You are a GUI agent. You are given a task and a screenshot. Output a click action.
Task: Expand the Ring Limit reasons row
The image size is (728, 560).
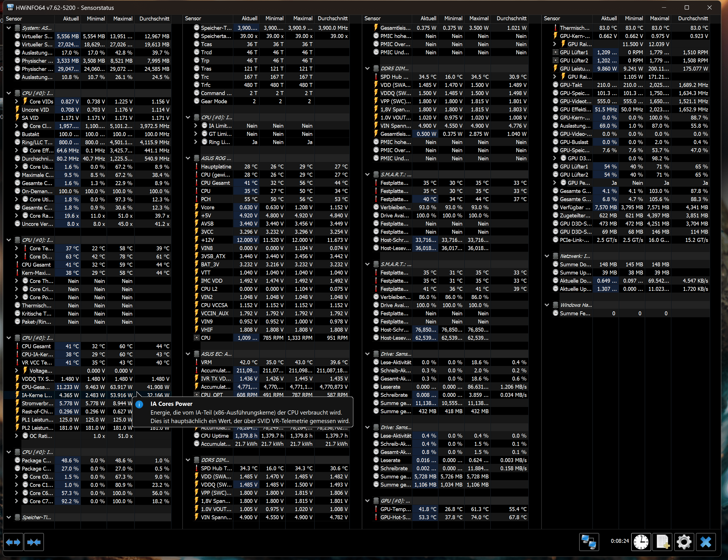coord(196,142)
